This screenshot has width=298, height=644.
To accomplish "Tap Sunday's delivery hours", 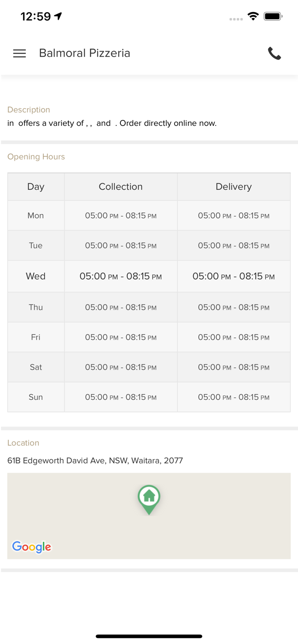I will (x=233, y=397).
